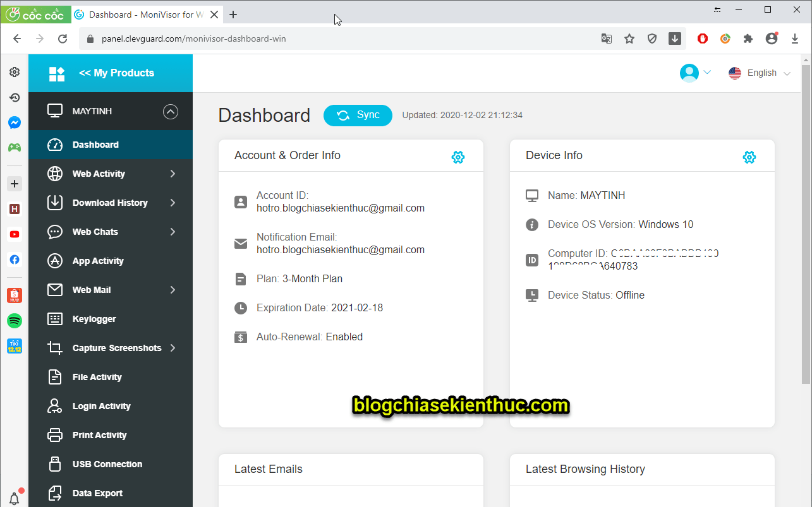Screen dimensions: 812x507
Task: Click Expiration Date: 2021-02-18 text
Action: click(320, 307)
